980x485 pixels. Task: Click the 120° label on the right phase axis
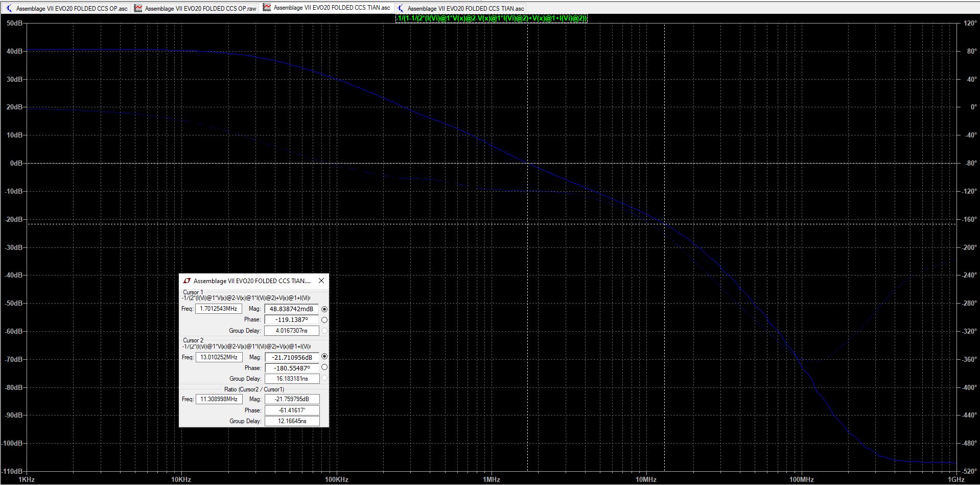[x=970, y=23]
